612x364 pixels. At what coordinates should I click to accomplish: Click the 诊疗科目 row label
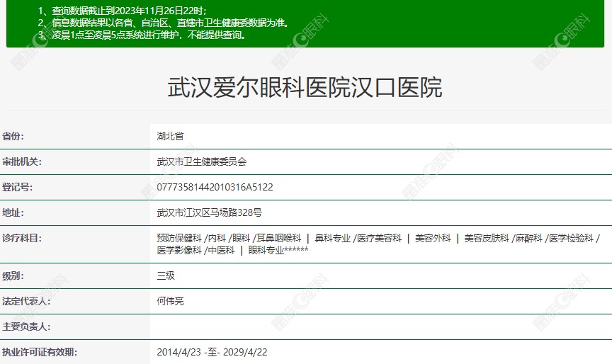click(x=22, y=238)
